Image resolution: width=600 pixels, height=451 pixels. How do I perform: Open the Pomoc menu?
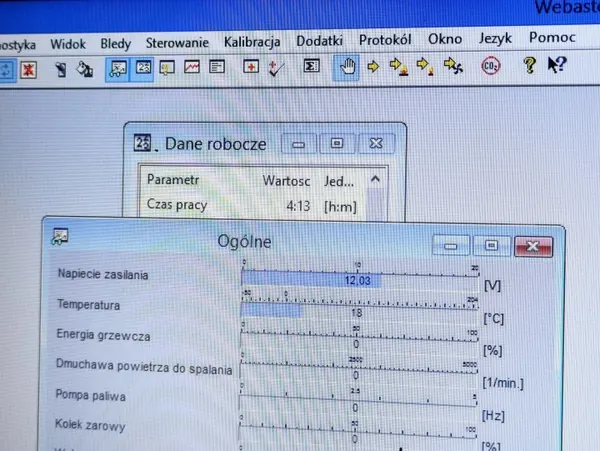(552, 37)
